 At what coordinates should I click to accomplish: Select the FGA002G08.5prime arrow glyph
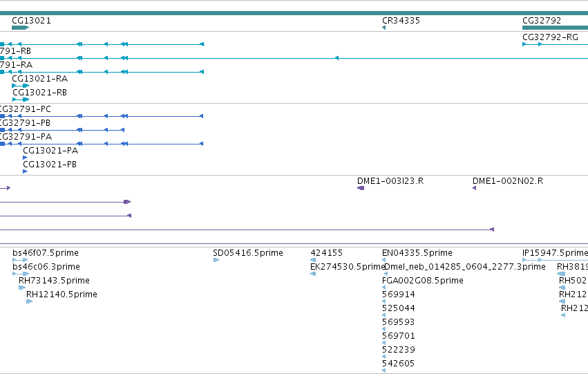coord(383,288)
